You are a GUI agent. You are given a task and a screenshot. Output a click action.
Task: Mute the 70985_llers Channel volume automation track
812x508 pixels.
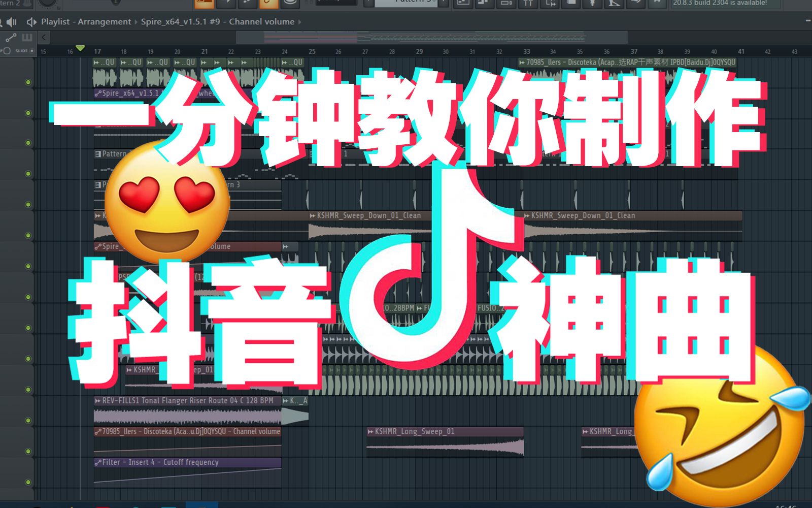(28, 451)
